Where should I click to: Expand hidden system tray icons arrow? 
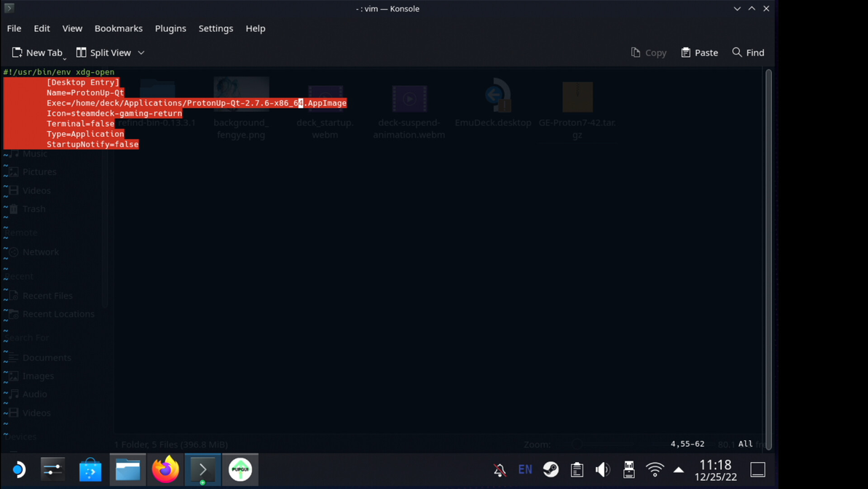tap(679, 469)
